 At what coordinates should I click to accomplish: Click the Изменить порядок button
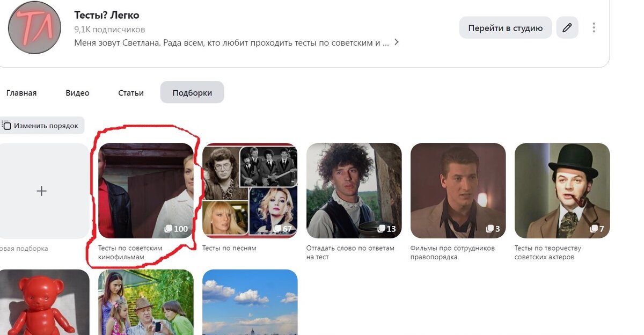click(42, 126)
